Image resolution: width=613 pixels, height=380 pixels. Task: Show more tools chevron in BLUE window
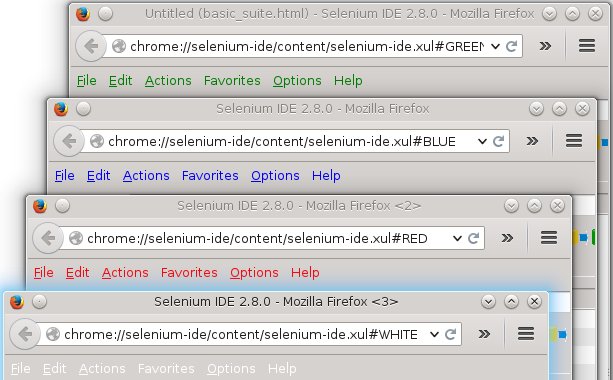[532, 141]
